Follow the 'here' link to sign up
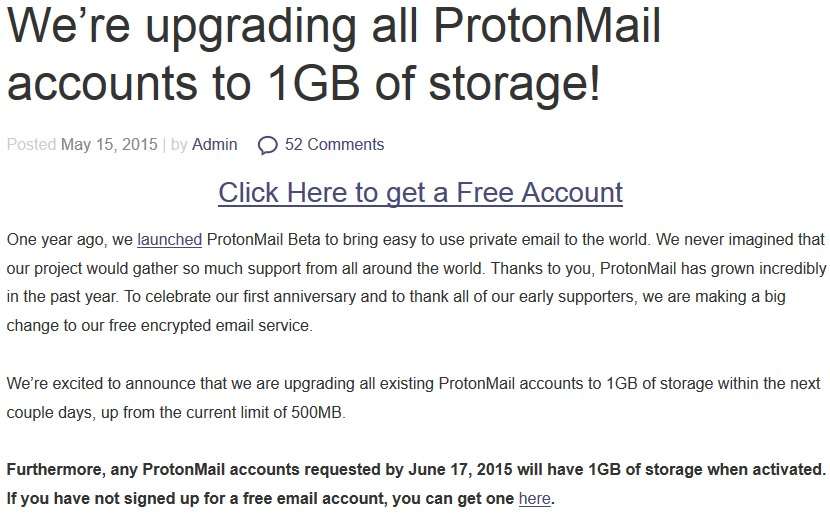The width and height of the screenshot is (830, 519). [x=535, y=499]
